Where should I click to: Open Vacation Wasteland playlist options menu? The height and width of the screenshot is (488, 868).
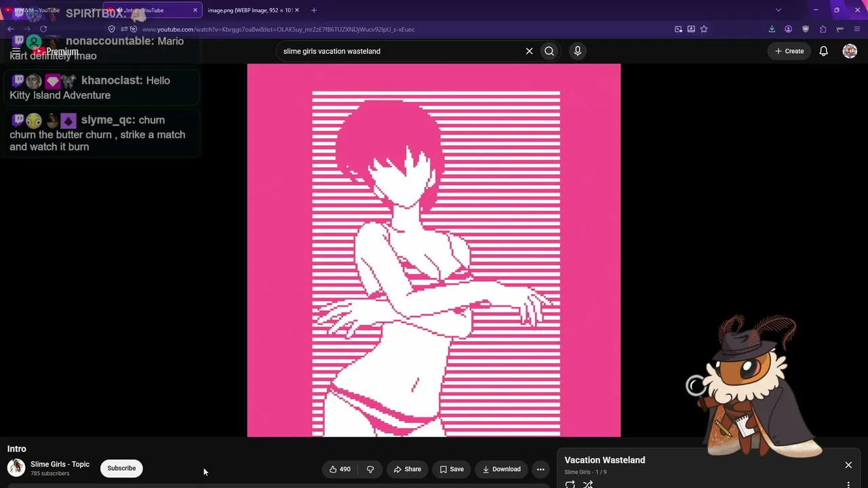[848, 484]
